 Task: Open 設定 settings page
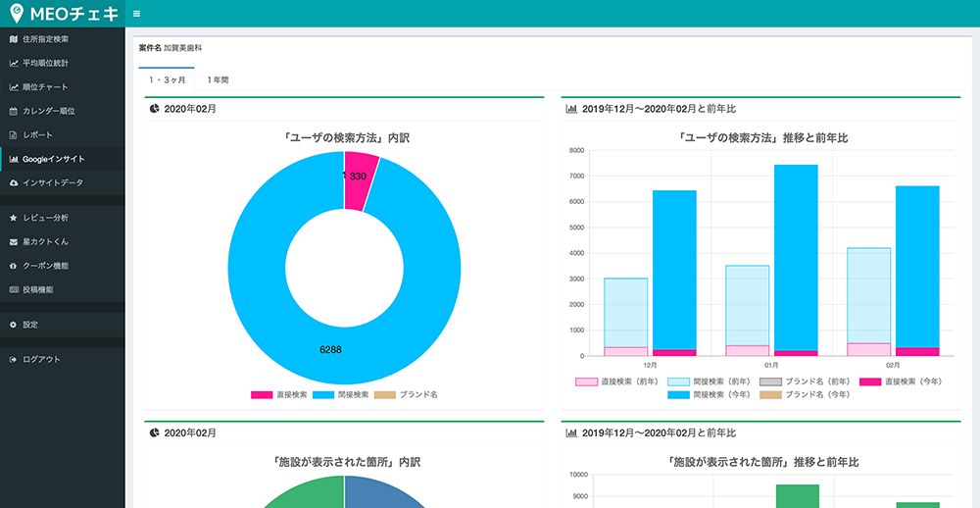coord(63,325)
